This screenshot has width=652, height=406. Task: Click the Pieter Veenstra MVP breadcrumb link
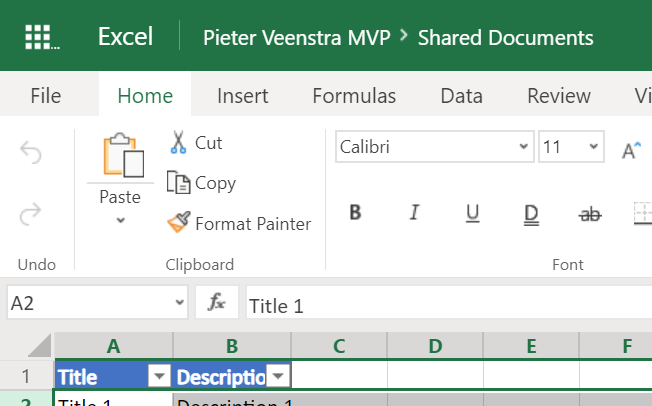pyautogui.click(x=296, y=37)
